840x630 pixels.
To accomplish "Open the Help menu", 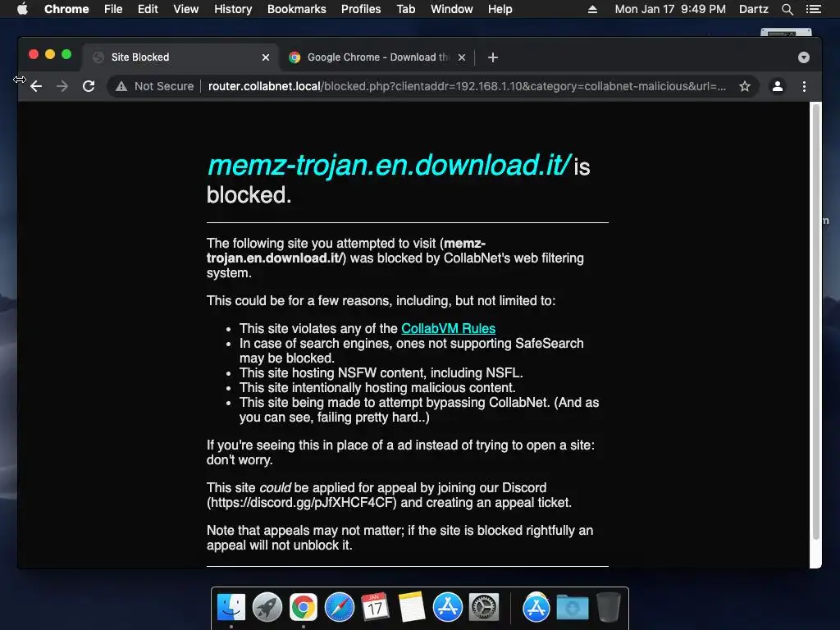I will [500, 9].
